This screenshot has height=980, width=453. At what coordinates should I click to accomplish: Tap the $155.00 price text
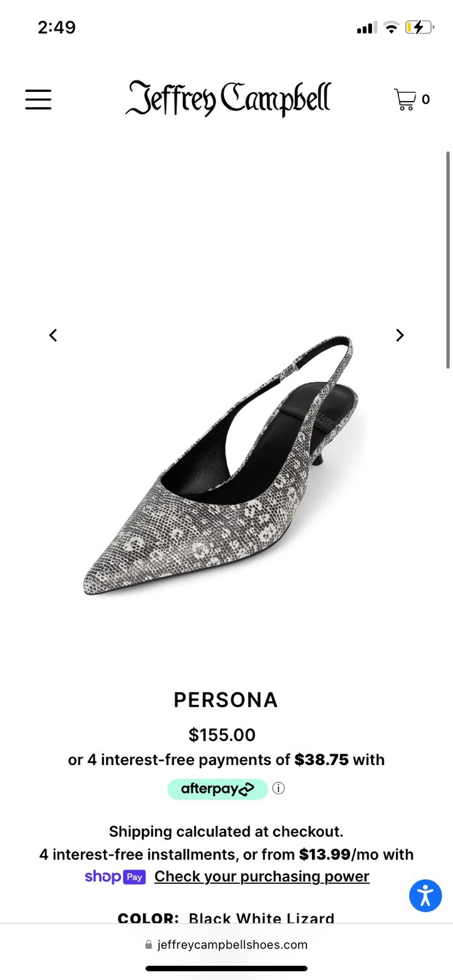pos(222,735)
